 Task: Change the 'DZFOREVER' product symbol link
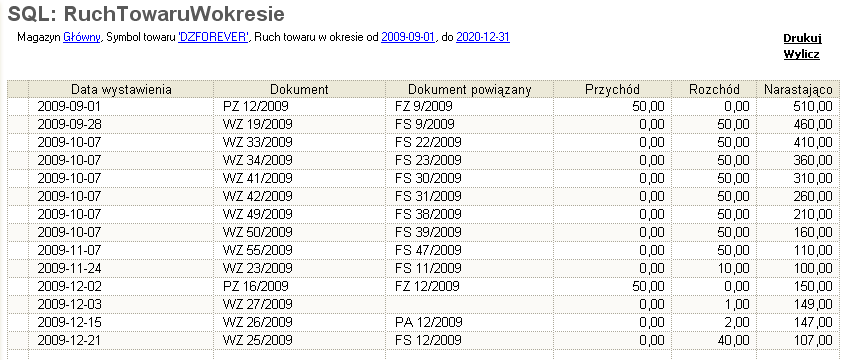(x=214, y=38)
